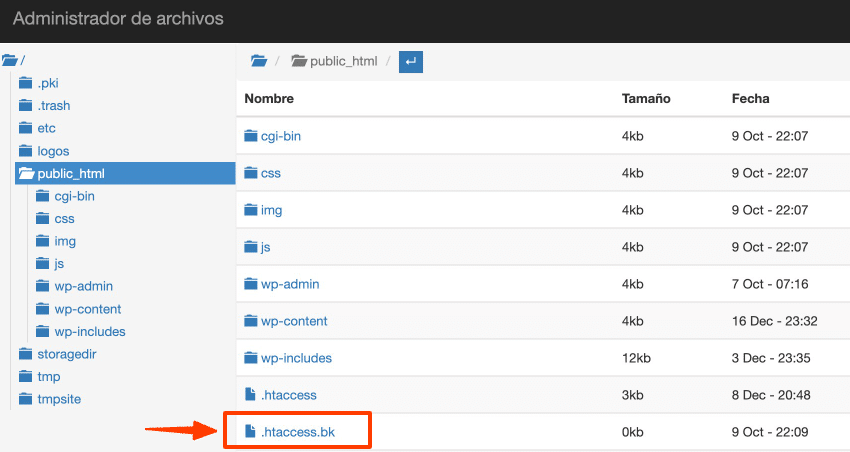Sort files by Nombre column header
850x452 pixels.
pos(269,99)
